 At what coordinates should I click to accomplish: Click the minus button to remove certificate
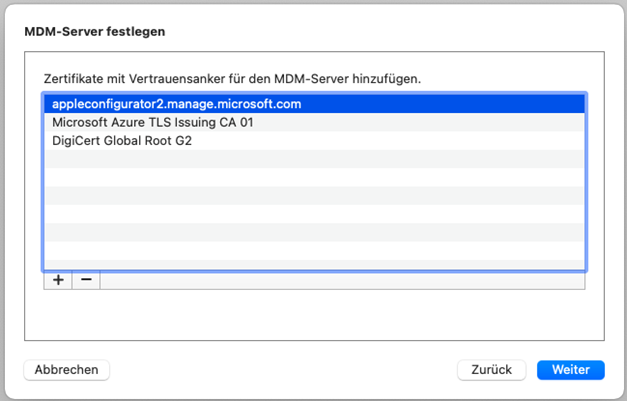coord(86,280)
